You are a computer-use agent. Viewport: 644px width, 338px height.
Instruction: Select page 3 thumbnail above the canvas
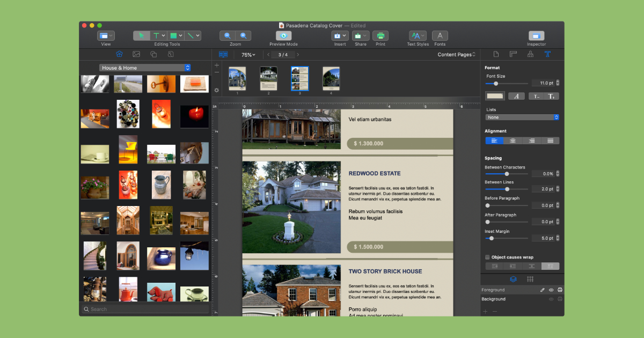tap(299, 78)
